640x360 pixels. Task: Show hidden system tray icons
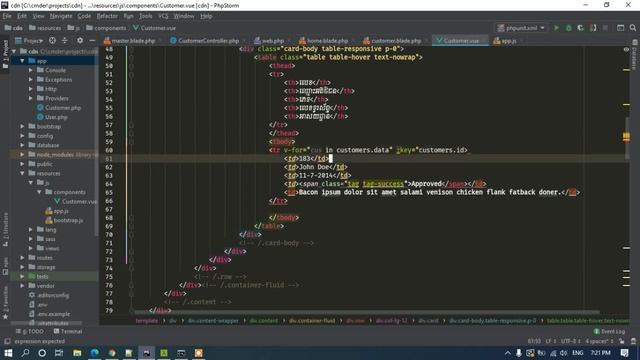(x=507, y=353)
